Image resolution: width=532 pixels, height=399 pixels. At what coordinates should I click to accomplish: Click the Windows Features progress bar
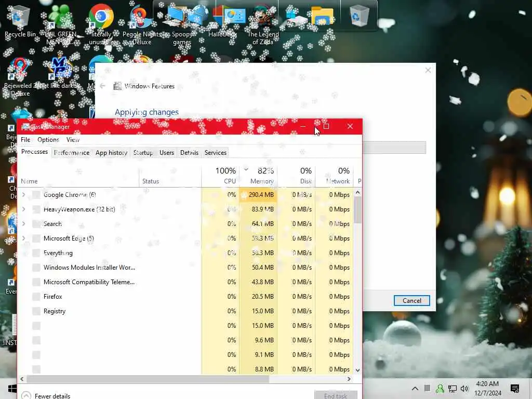(394, 148)
